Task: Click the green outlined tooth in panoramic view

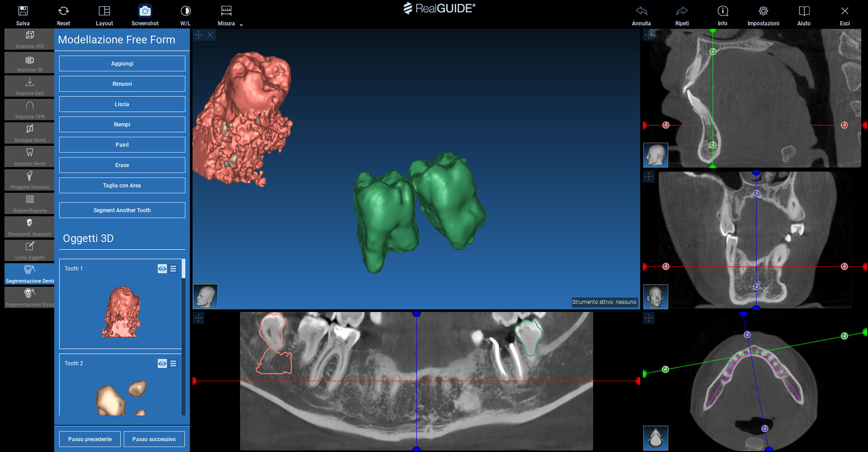Action: tap(528, 337)
